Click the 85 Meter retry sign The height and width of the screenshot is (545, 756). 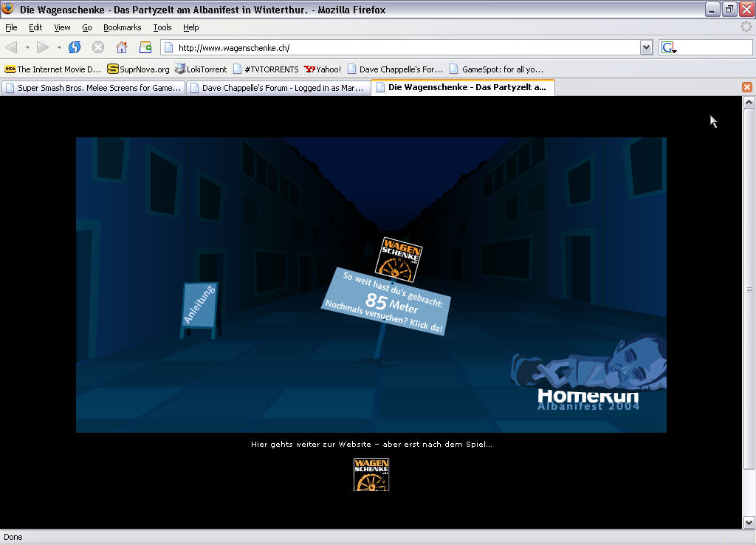point(386,301)
